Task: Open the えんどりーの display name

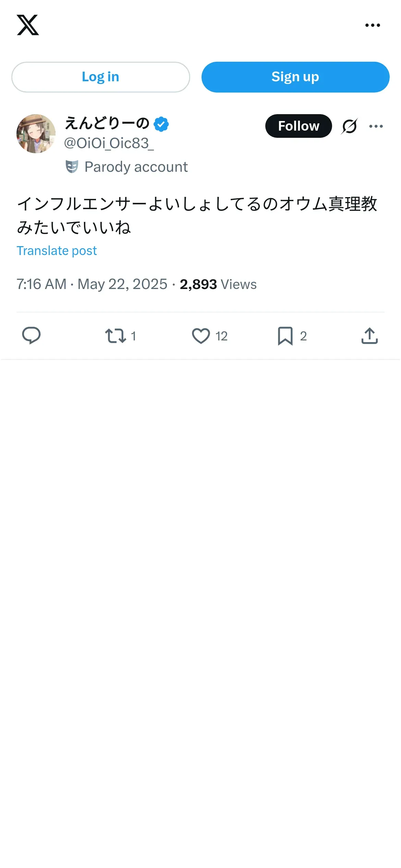Action: coord(107,123)
